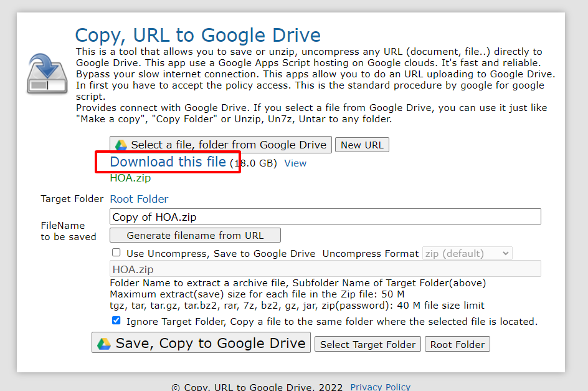Open the Privacy Policy link

click(x=380, y=387)
